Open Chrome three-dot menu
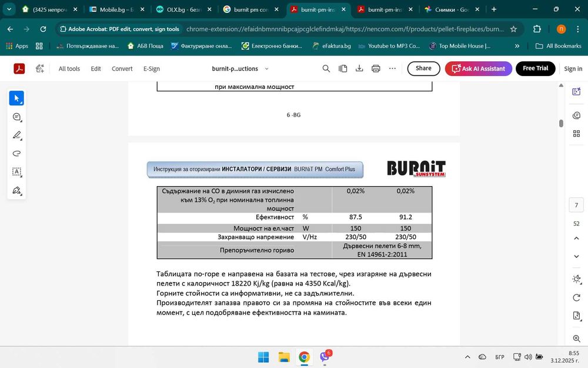This screenshot has height=368, width=588. click(x=577, y=29)
